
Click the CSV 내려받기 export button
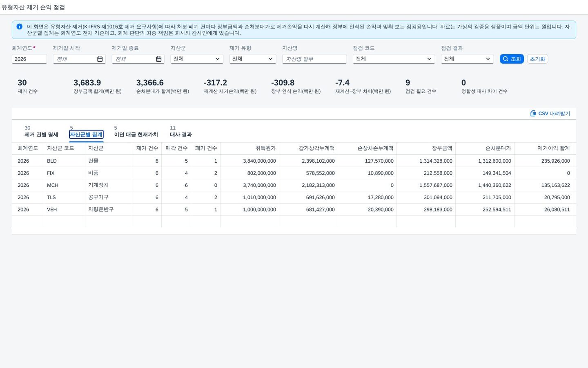point(550,113)
